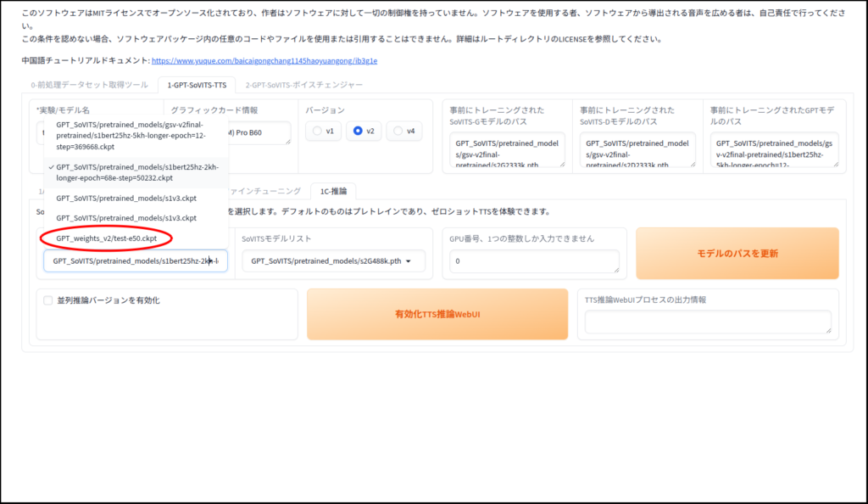Pick the checked s1bert25hz-2kh-longer-epoch=68e option

tap(137, 172)
